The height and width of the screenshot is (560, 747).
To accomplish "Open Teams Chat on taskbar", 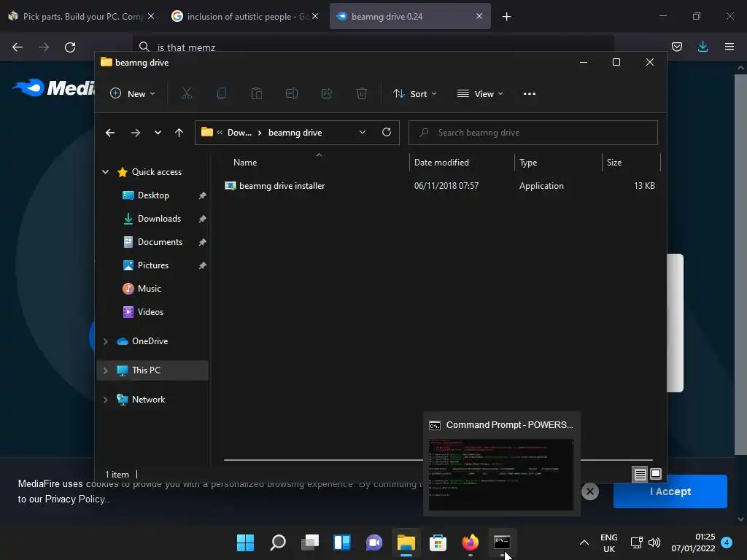I will pos(374,542).
